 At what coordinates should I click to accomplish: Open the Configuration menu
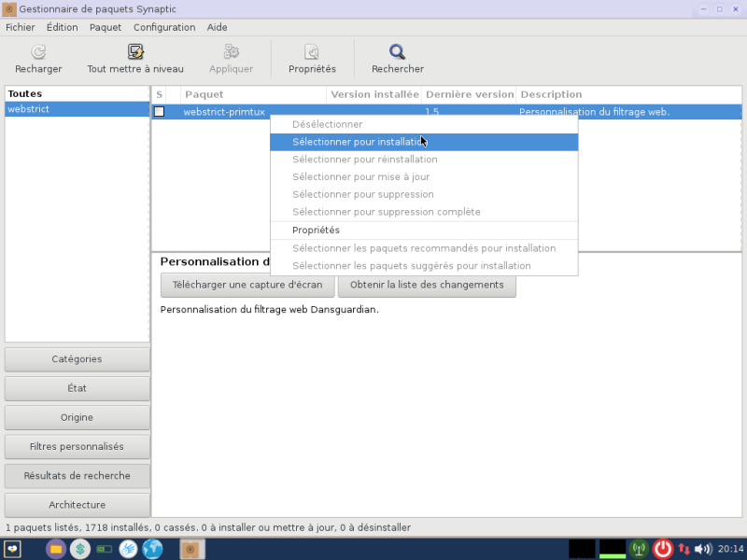coord(164,28)
